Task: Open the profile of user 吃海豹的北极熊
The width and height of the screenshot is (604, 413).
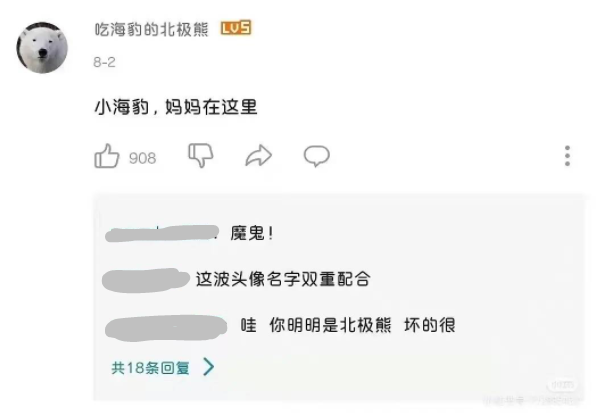Action: pyautogui.click(x=151, y=29)
